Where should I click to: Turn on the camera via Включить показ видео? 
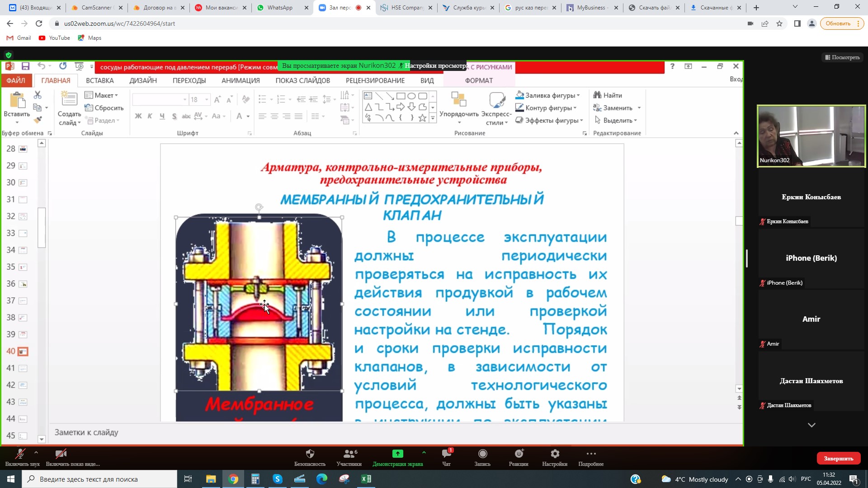(x=61, y=454)
